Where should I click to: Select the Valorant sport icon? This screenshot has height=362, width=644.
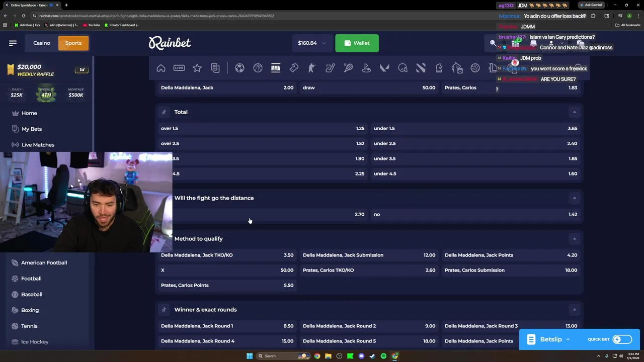point(384,68)
